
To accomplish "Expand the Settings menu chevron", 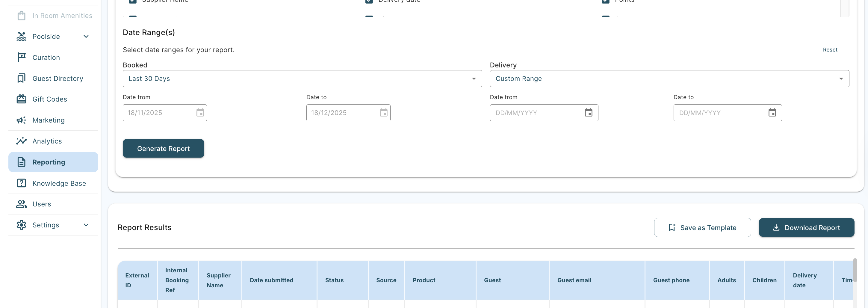I will 86,225.
